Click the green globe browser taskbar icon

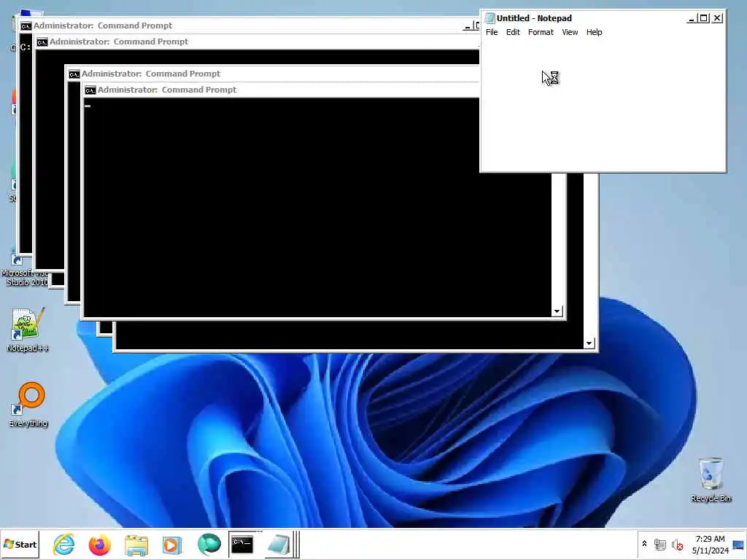coord(209,544)
